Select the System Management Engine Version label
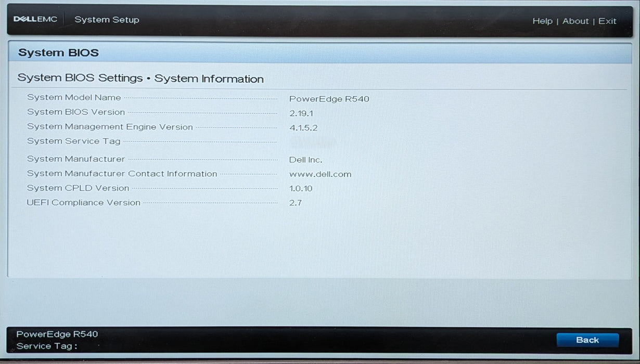Screen dimensions: 640x364 pos(110,127)
